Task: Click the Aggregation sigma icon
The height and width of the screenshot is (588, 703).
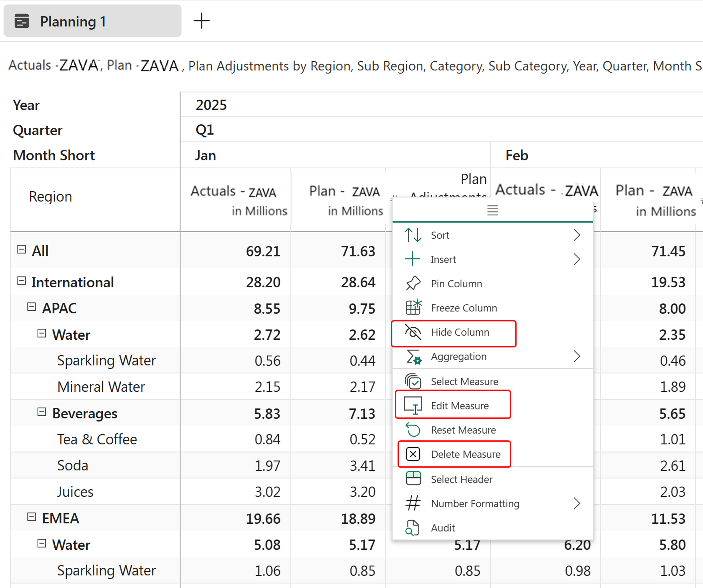Action: (414, 357)
